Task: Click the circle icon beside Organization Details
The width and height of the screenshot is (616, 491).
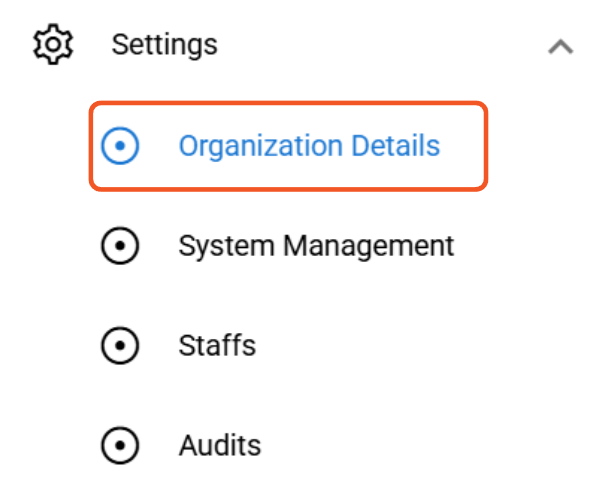Action: pos(120,147)
